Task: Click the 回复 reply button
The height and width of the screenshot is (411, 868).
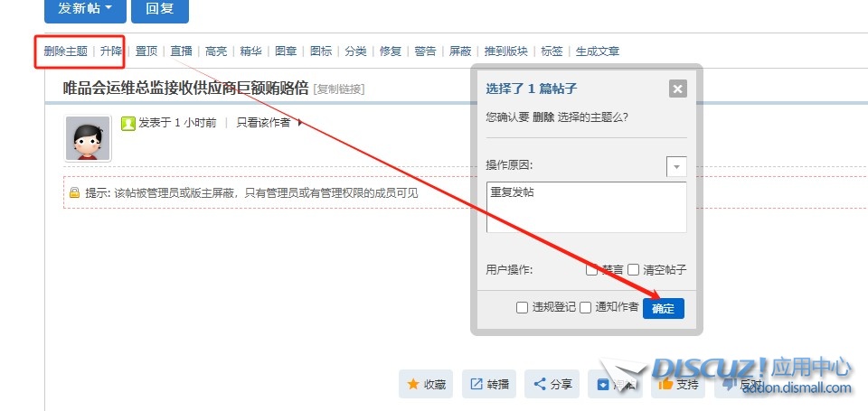Action: (x=160, y=10)
